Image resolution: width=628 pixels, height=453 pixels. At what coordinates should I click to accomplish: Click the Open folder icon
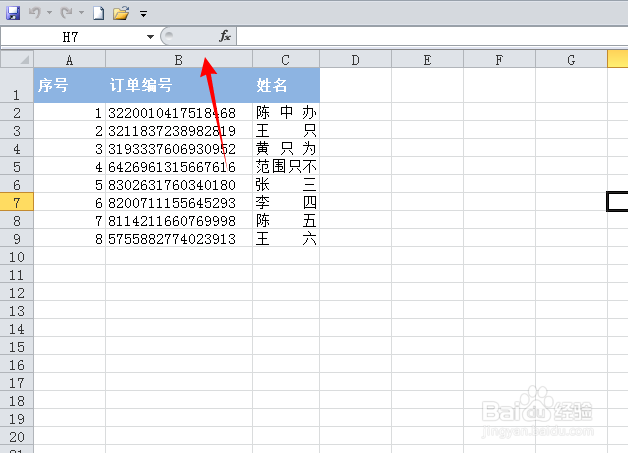[x=121, y=13]
